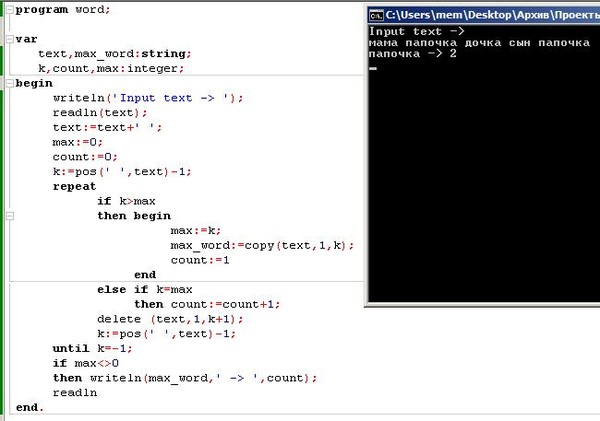
Task: Collapse the 'then begin' block fold marker
Action: pyautogui.click(x=7, y=216)
